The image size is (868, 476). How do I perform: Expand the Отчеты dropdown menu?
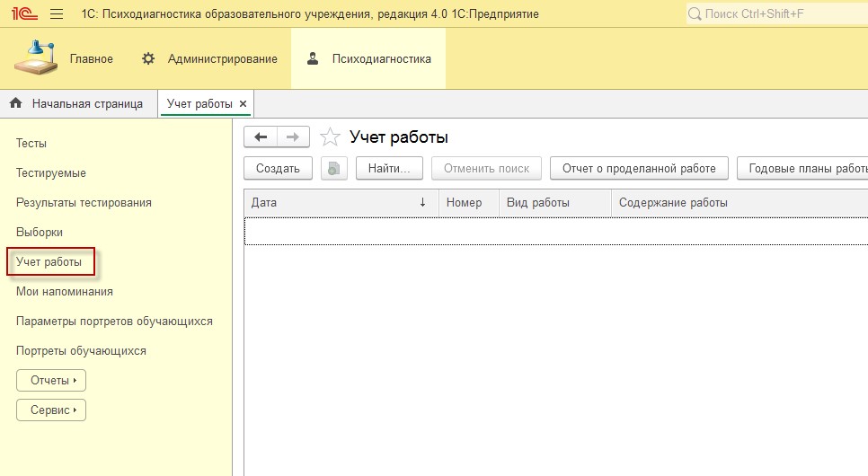tap(51, 380)
